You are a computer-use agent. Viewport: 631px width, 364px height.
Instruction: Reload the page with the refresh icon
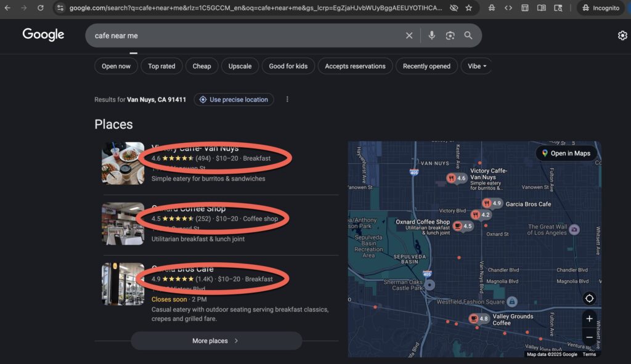click(x=41, y=8)
